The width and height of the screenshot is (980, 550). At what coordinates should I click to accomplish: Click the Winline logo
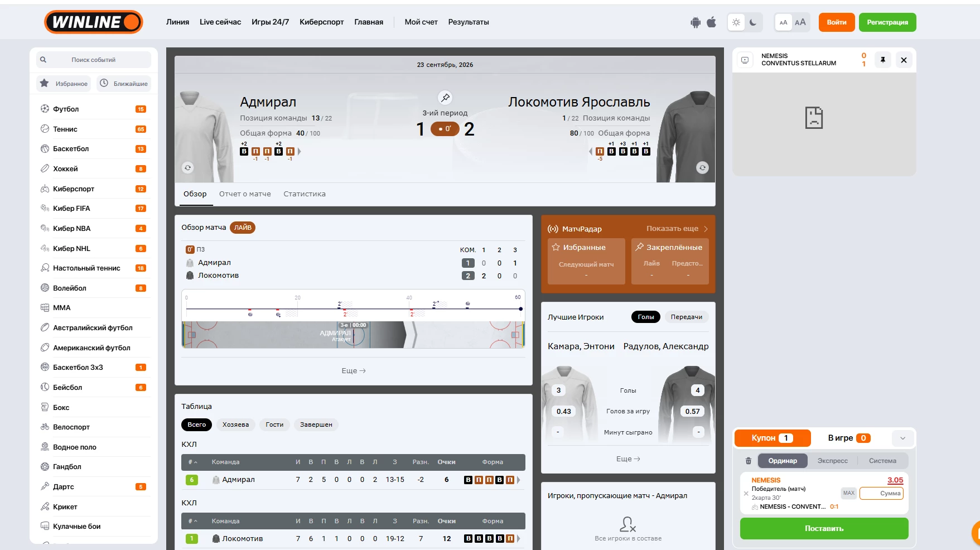(94, 22)
